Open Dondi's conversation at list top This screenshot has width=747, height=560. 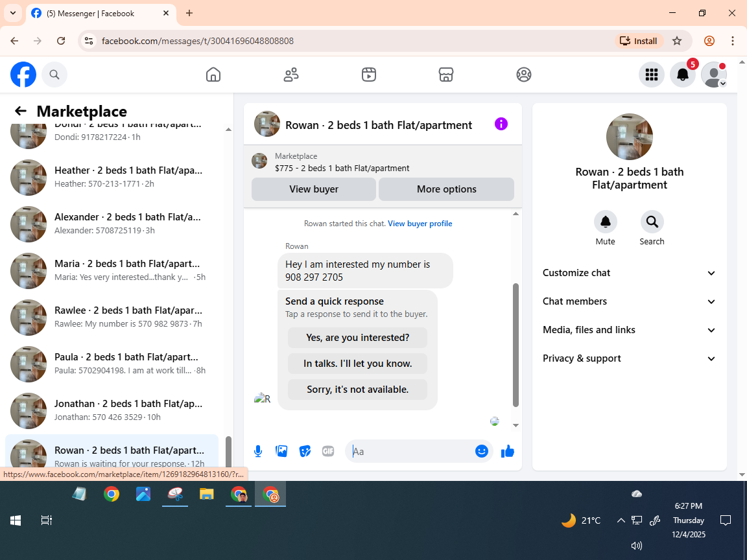112,137
